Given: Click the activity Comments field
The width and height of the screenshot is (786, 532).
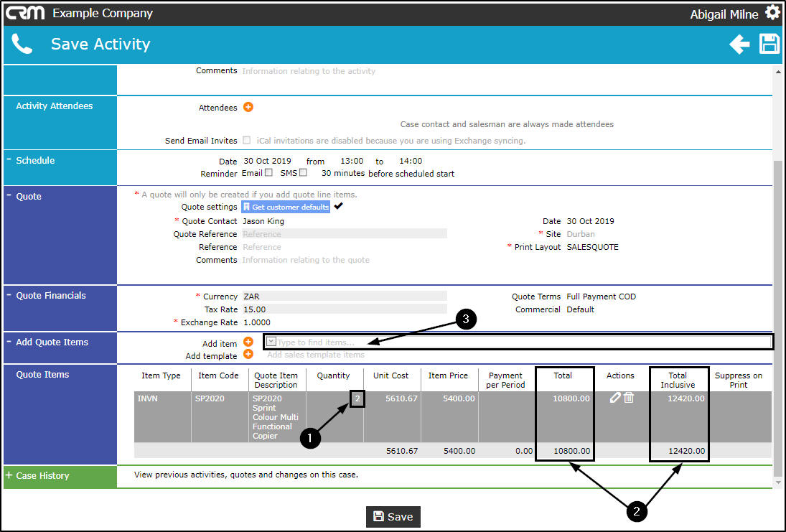Looking at the screenshot, I should [309, 71].
